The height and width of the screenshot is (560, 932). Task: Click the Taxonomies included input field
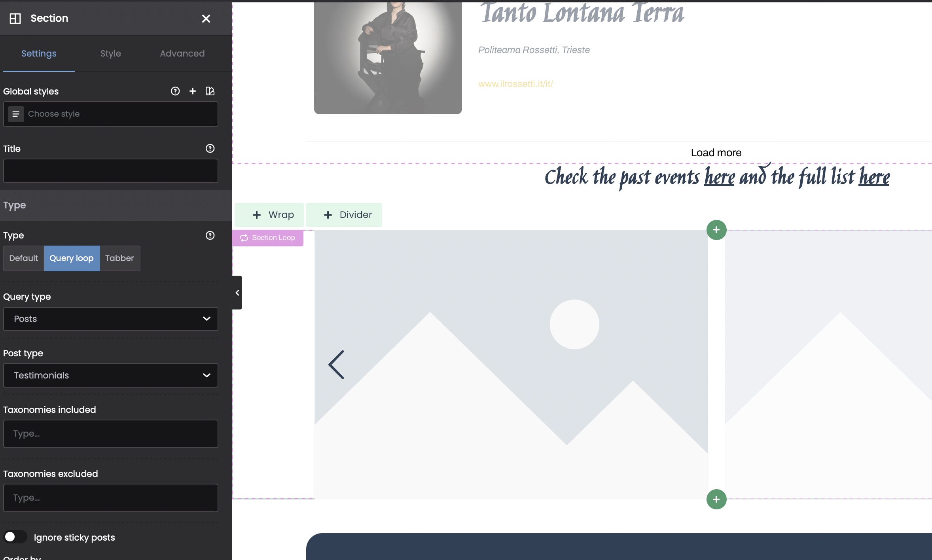tap(111, 434)
